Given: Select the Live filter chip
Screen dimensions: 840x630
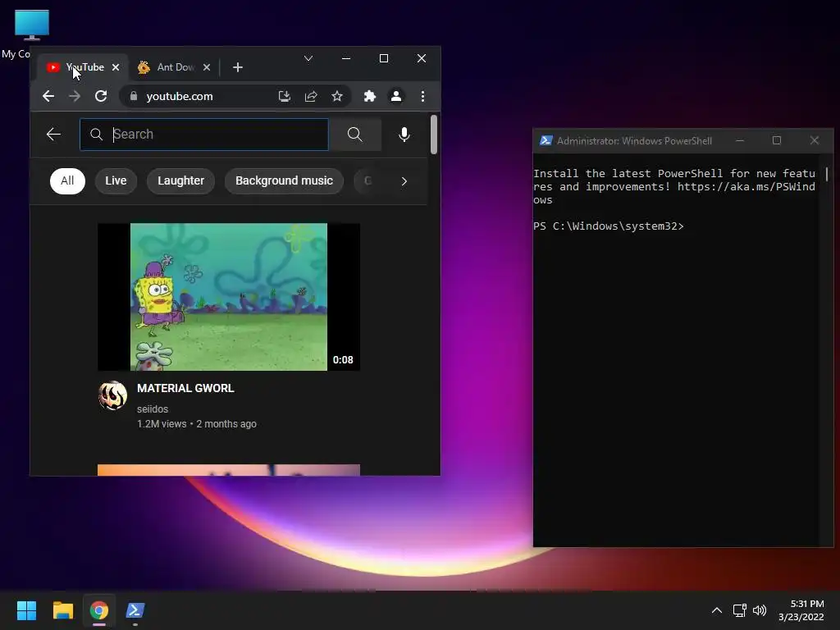Looking at the screenshot, I should [x=116, y=181].
